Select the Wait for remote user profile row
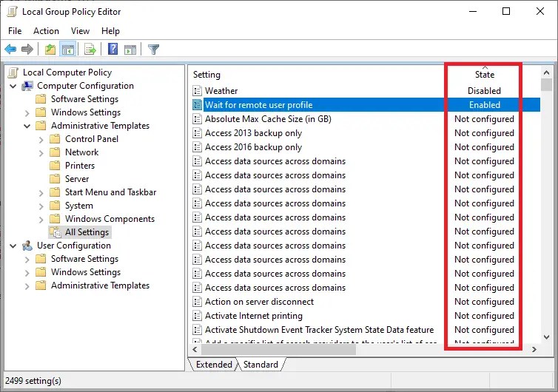Image resolution: width=558 pixels, height=392 pixels. click(366, 105)
